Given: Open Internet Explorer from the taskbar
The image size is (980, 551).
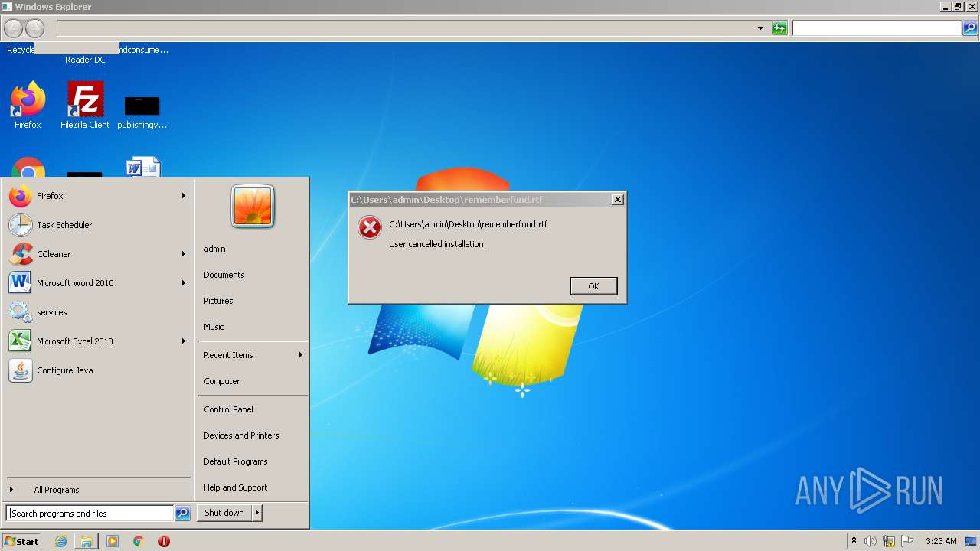Looking at the screenshot, I should click(61, 541).
